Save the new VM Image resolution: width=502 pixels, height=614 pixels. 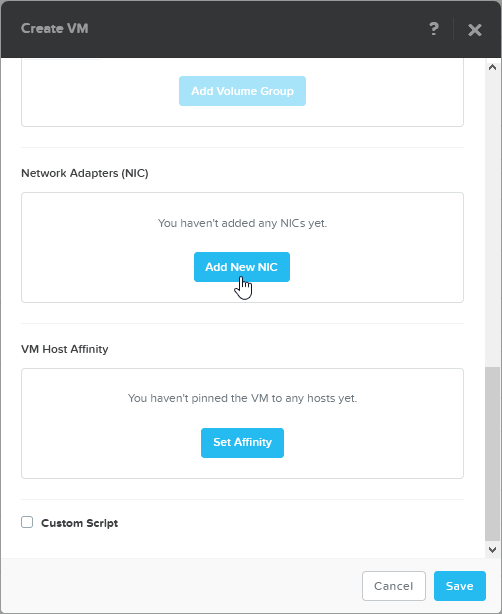[x=460, y=586]
